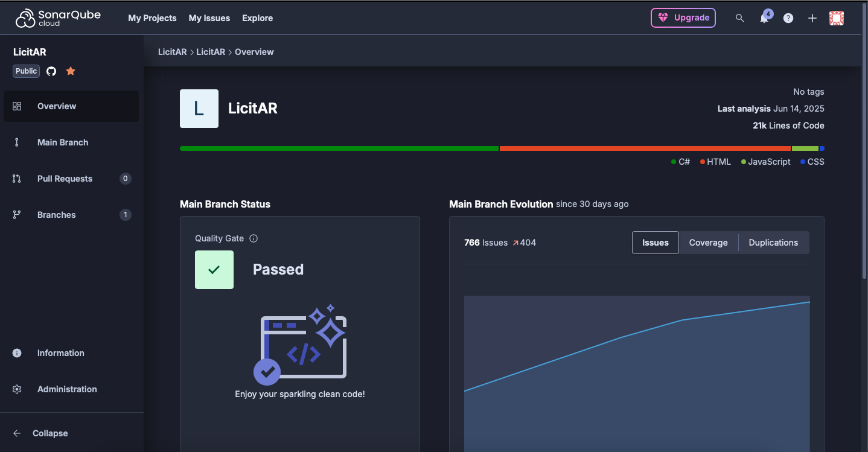Open the notifications bell icon
This screenshot has height=452, width=868.
764,18
